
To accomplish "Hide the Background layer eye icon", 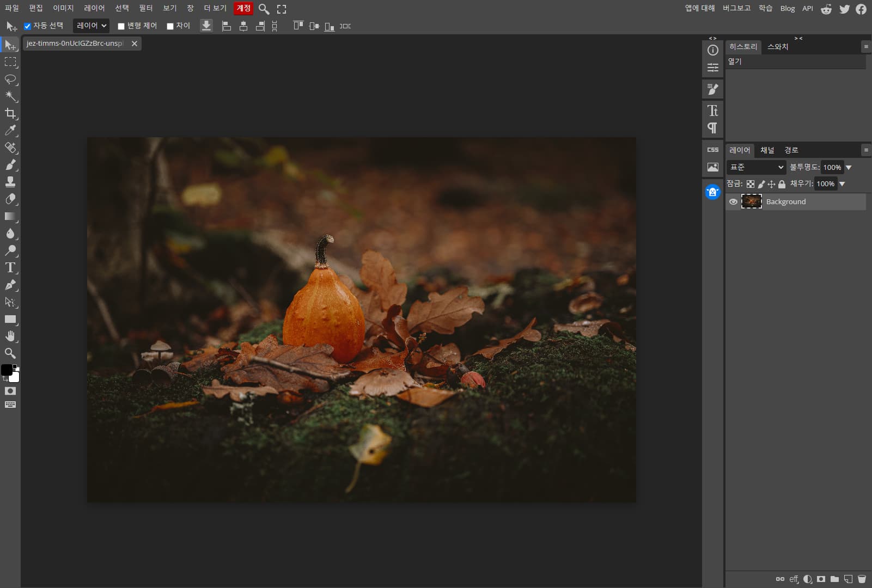I will point(733,202).
